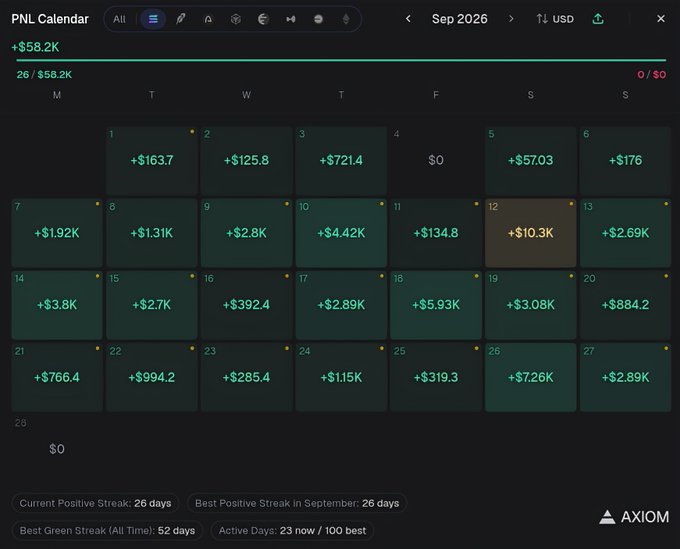Select the circle-with-bar chain filter icon
Image resolution: width=680 pixels, height=549 pixels.
318,19
